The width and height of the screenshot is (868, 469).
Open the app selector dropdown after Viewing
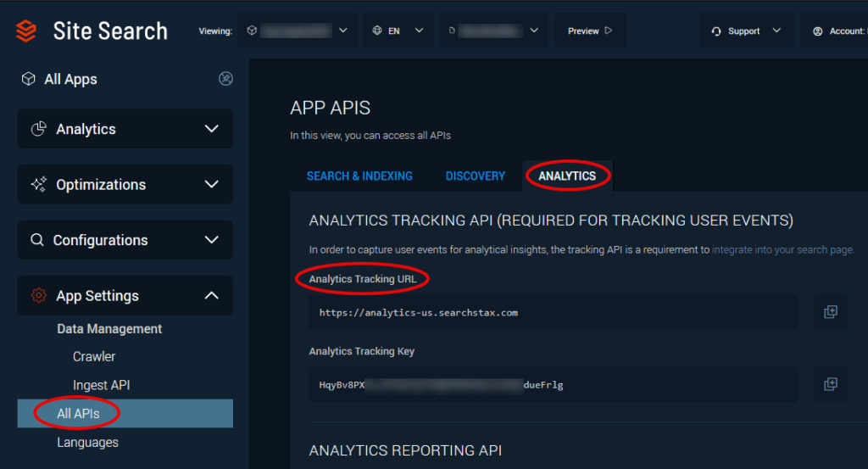297,31
